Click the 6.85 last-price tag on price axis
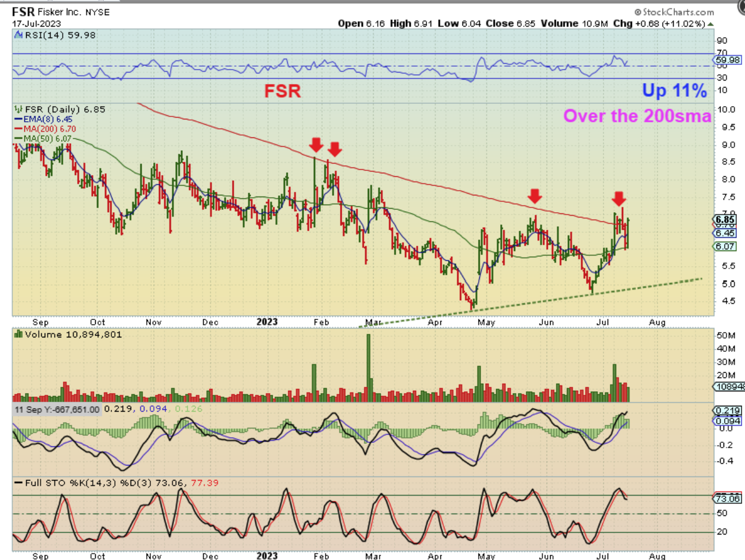 pyautogui.click(x=725, y=220)
